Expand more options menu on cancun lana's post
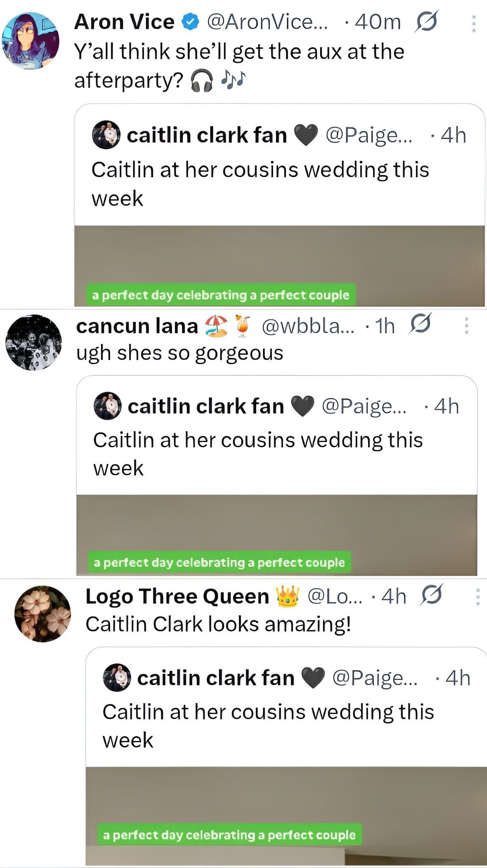Screen dimensions: 487x868 pos(466,325)
